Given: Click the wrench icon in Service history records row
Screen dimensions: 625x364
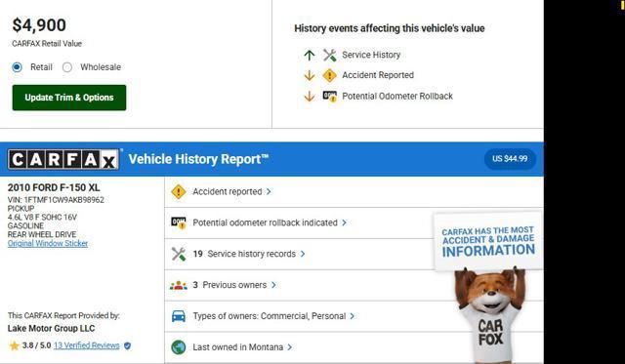Looking at the screenshot, I should (x=178, y=254).
